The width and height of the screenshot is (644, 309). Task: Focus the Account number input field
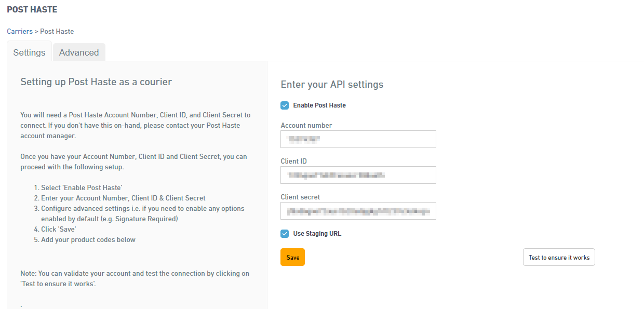[358, 139]
